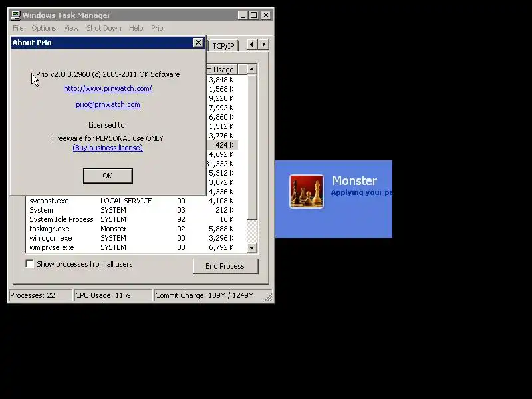Click the chess pieces user picture
This screenshot has width=532, height=399.
[307, 192]
